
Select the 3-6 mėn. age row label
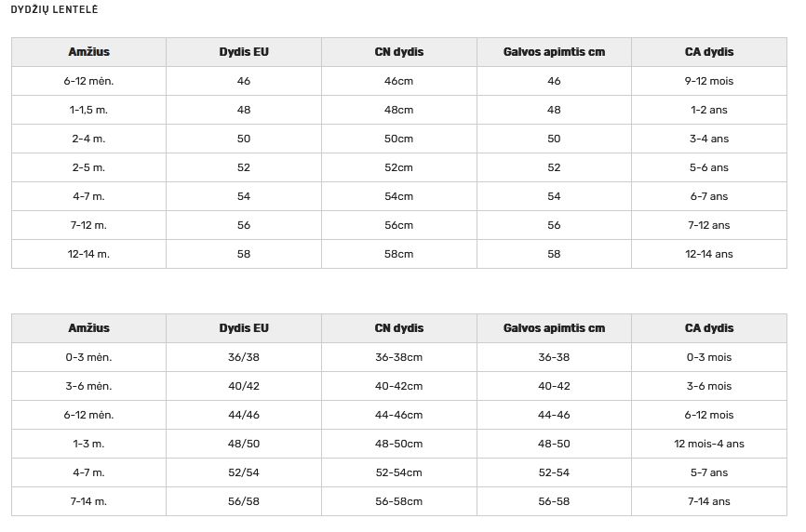click(88, 386)
